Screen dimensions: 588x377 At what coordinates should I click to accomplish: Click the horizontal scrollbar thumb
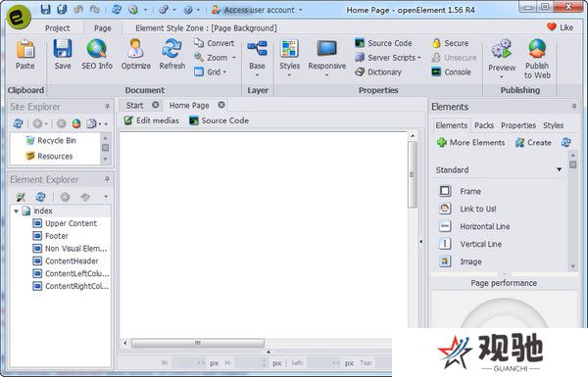click(198, 343)
